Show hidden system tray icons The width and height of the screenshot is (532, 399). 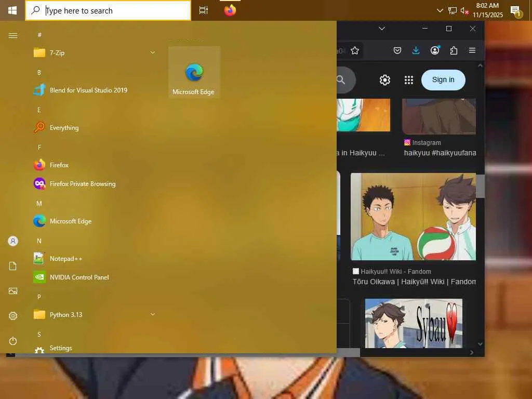440,10
